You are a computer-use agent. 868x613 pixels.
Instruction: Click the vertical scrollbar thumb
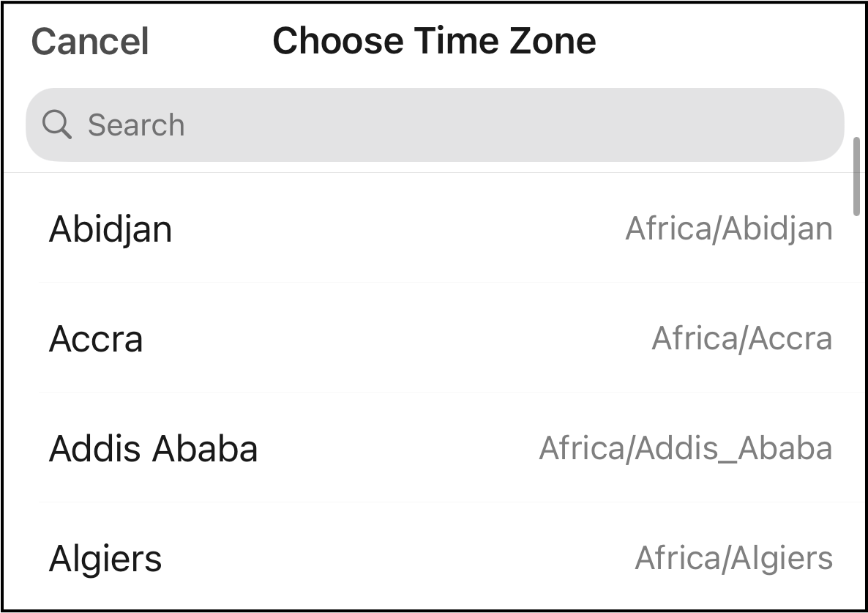coord(856,176)
